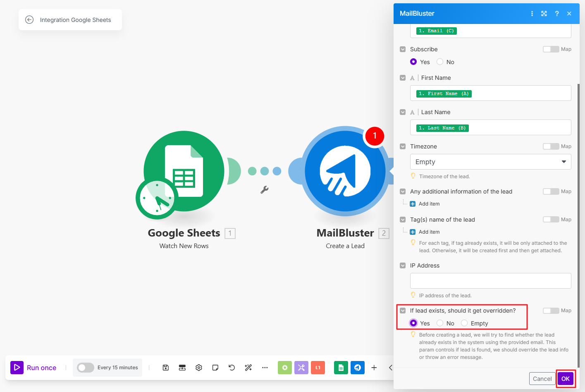Image resolution: width=585 pixels, height=392 pixels.
Task: Click the Auto-align magic wand icon
Action: pyautogui.click(x=248, y=368)
